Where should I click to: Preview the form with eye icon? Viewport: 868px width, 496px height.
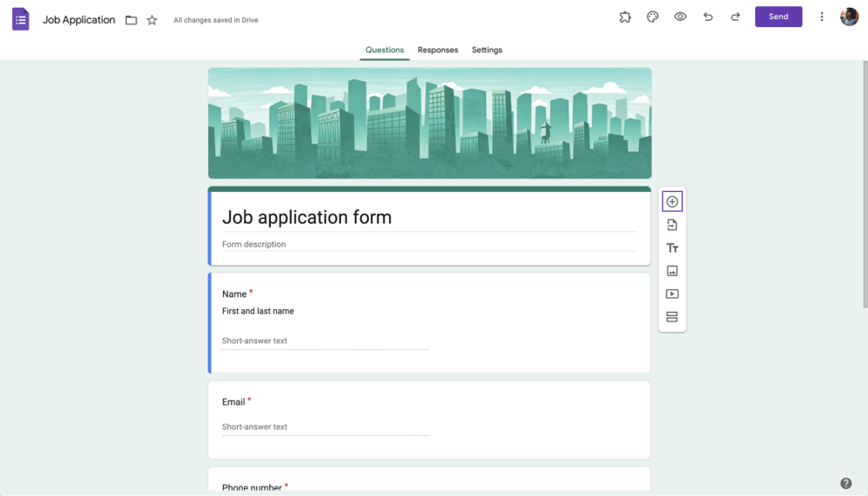pos(681,17)
